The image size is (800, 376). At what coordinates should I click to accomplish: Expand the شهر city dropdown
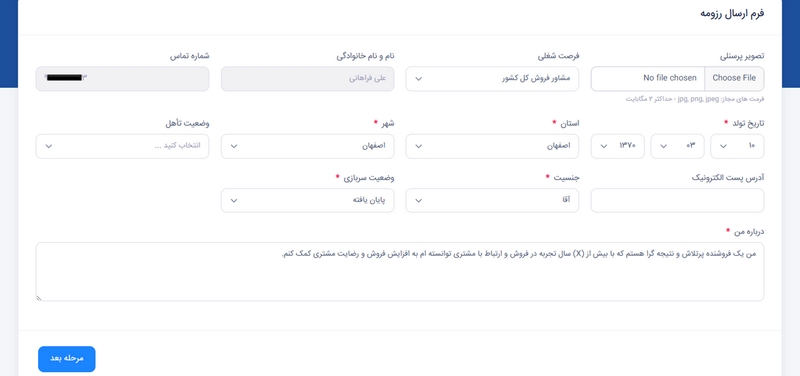coord(307,146)
